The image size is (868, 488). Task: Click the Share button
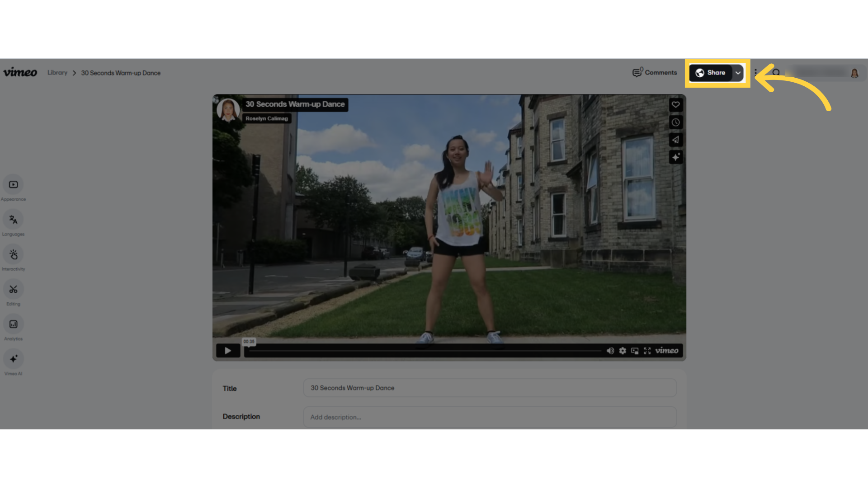[x=711, y=73]
